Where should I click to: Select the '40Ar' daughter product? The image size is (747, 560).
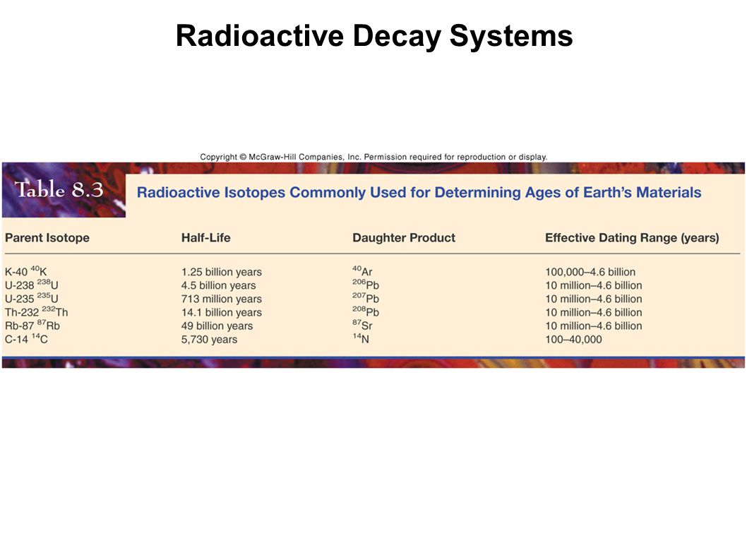(362, 271)
